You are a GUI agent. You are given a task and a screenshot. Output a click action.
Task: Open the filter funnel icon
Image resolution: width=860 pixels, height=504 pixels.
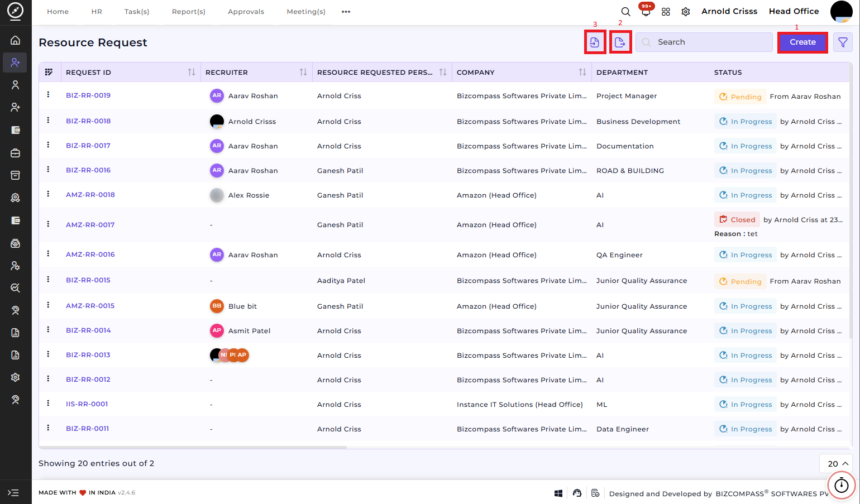point(843,42)
